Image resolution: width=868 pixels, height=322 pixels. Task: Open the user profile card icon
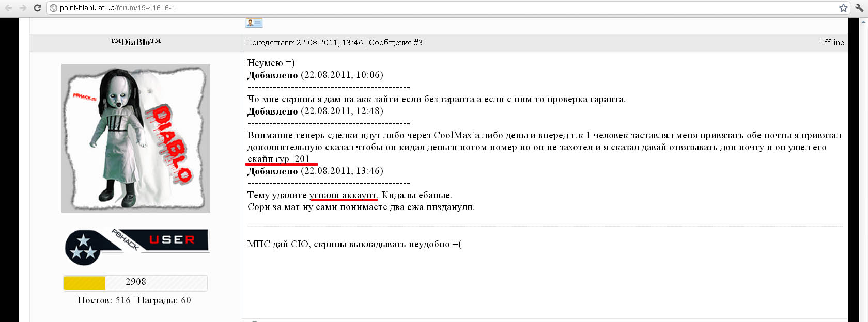point(254,23)
